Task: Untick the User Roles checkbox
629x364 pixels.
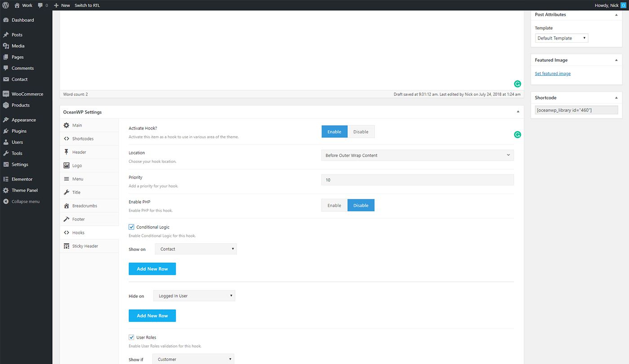Action: pyautogui.click(x=132, y=337)
